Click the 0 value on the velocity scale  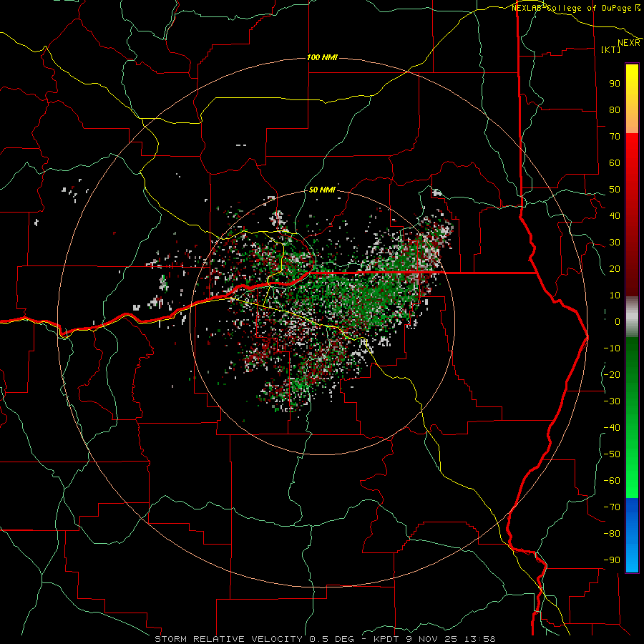(x=618, y=321)
